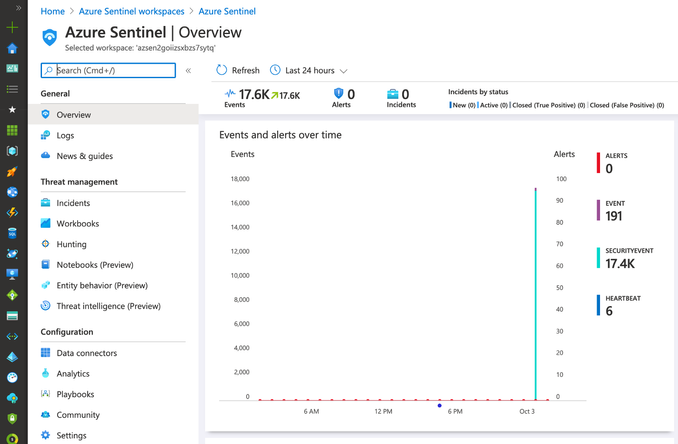
Task: Go to portal Home via house icon
Action: click(12, 48)
